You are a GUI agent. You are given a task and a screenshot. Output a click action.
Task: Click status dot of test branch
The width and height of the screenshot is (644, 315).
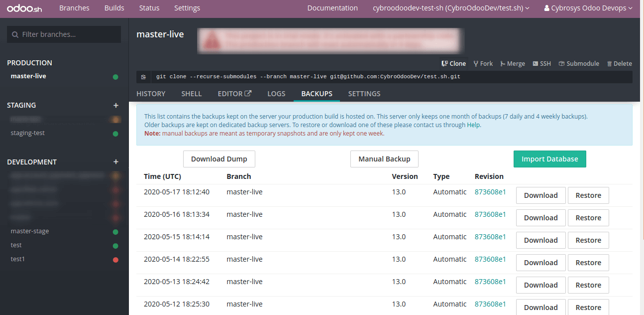(115, 246)
